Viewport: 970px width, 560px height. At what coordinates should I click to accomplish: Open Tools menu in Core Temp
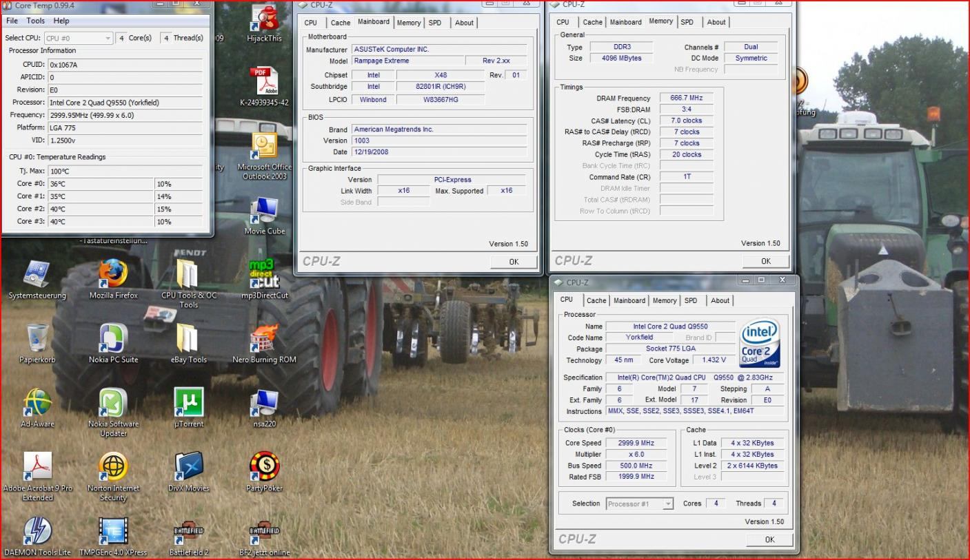pyautogui.click(x=36, y=21)
